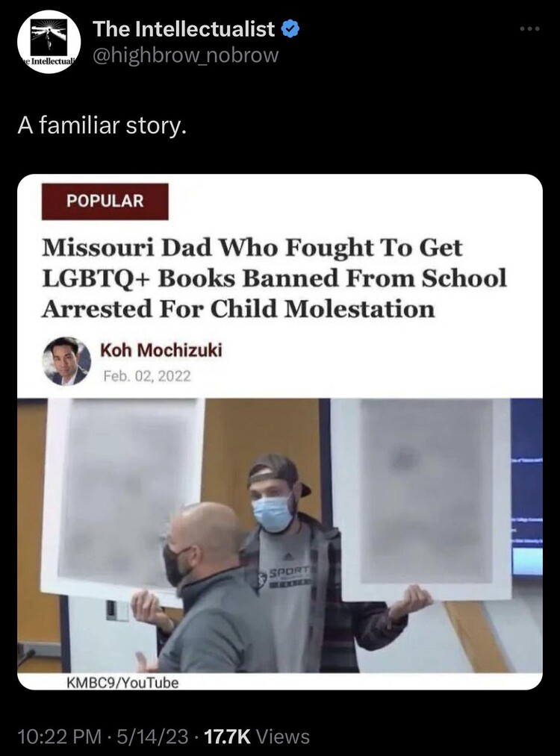Open The Intellectualist profile avatar
Image resolution: width=560 pixels, height=756 pixels.
(49, 42)
